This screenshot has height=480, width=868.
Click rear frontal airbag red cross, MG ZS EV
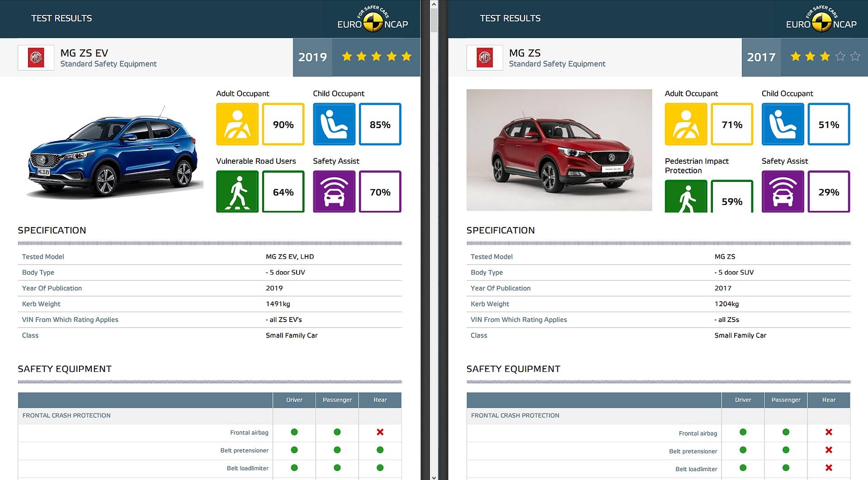point(380,432)
